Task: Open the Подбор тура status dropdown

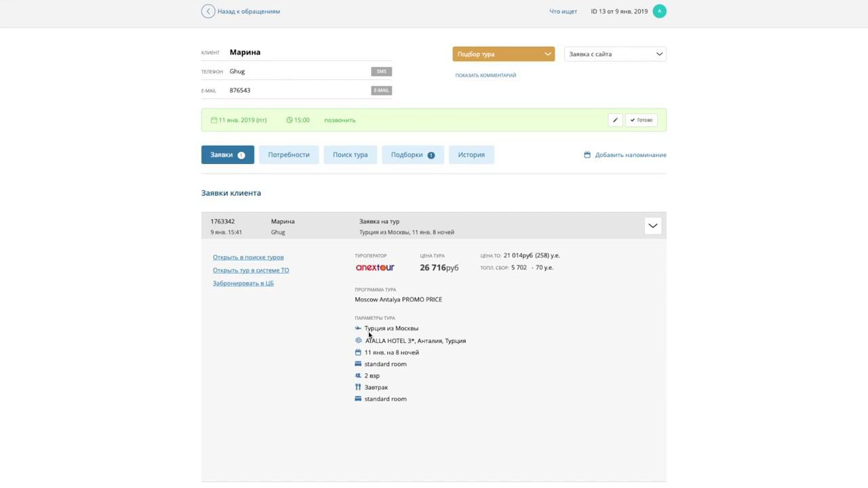Action: [x=503, y=54]
